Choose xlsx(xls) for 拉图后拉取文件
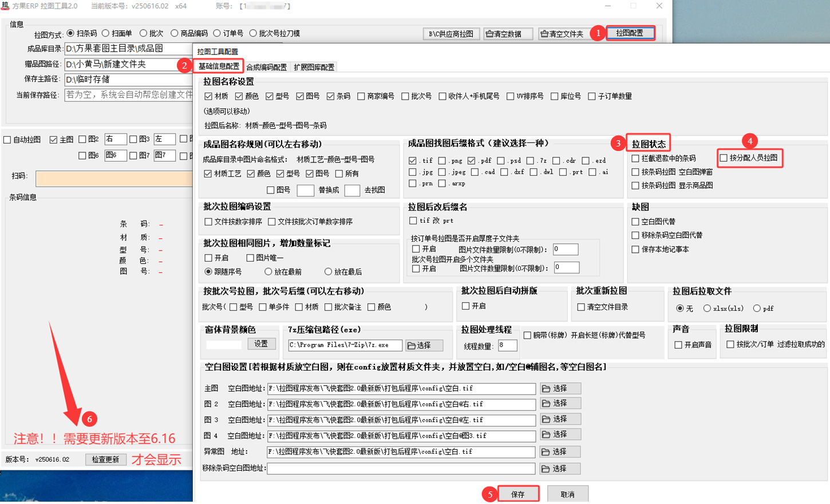 pos(708,308)
